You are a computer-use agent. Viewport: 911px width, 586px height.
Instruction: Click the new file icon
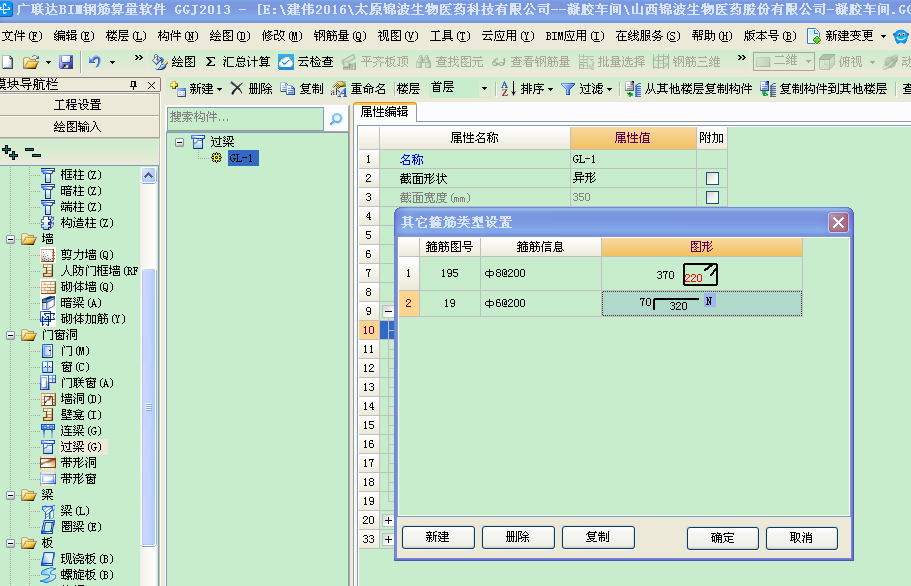click(x=8, y=62)
